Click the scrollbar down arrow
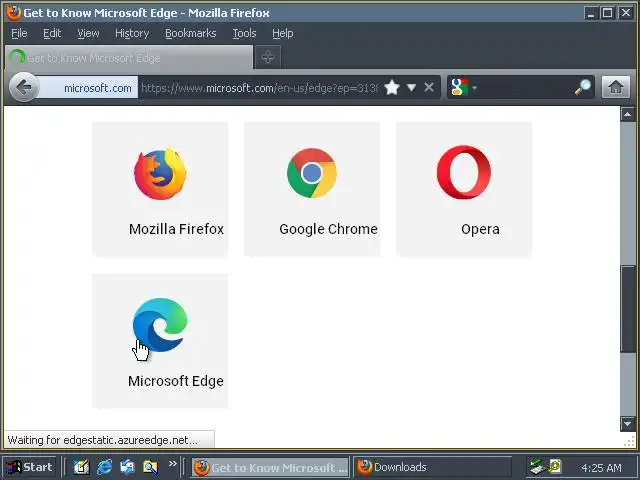Screen dimensions: 640x480 click(627, 423)
